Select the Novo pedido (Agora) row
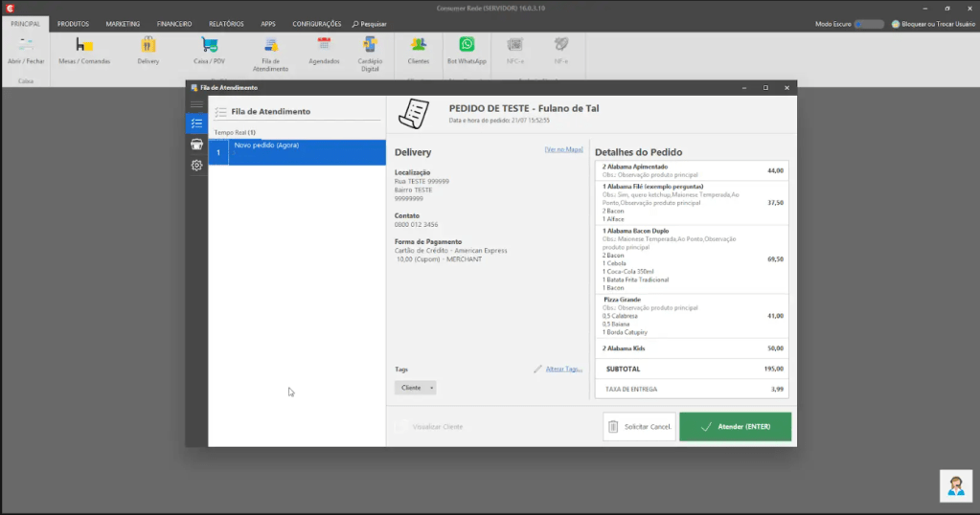The height and width of the screenshot is (515, 980). pos(297,152)
